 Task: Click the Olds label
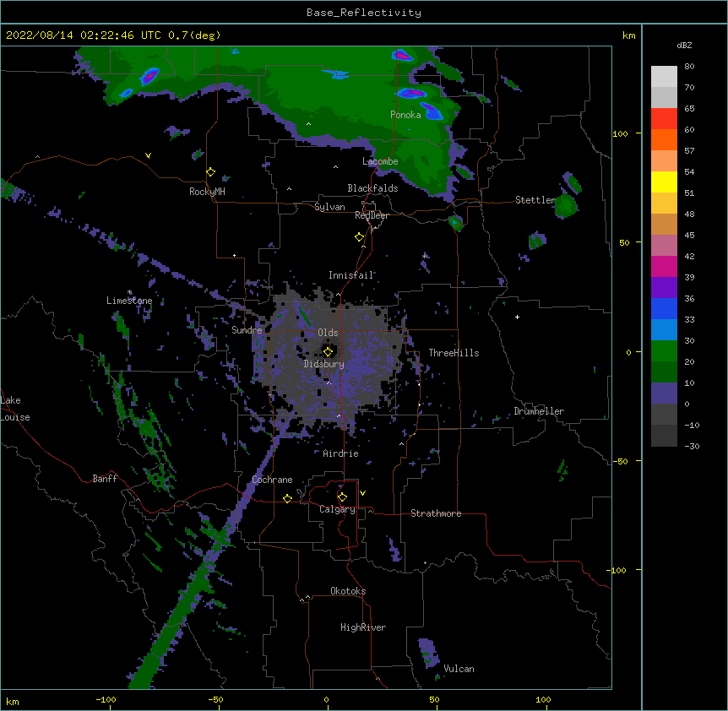point(328,333)
